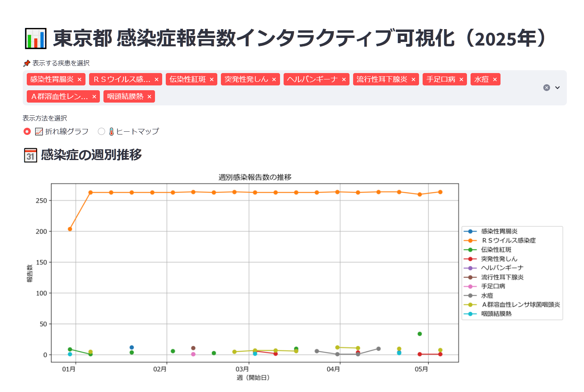Remove the 流行性耳下腺炎 tag

coord(413,79)
